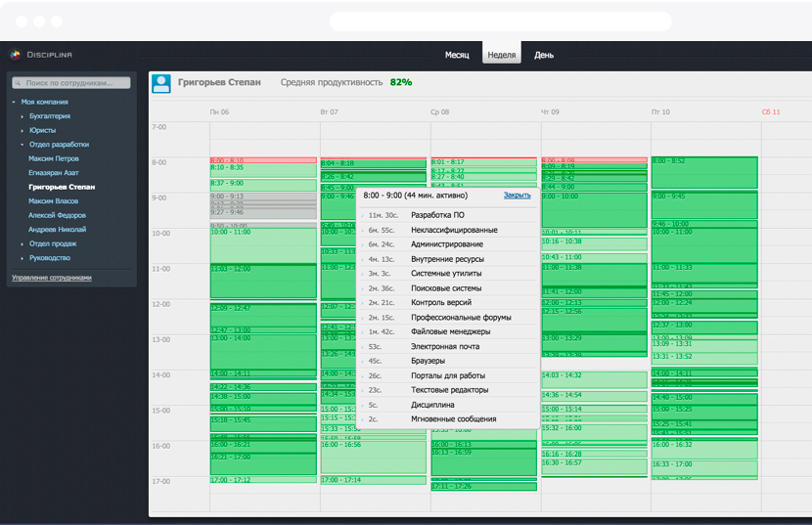Click the Администрирование row in popup
812x525 pixels.
pyautogui.click(x=448, y=244)
